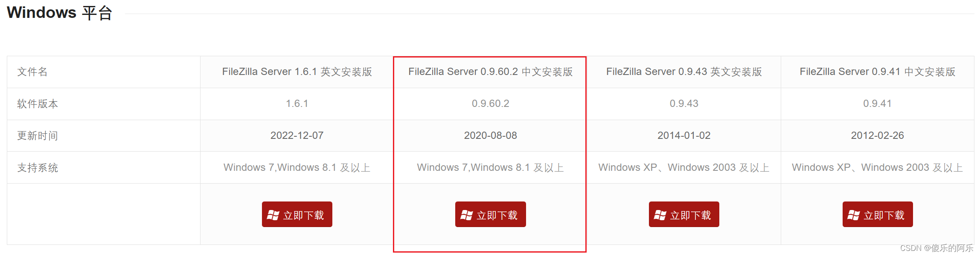Click the 2022-12-07 update date cell
This screenshot has height=256, width=980.
tap(297, 135)
